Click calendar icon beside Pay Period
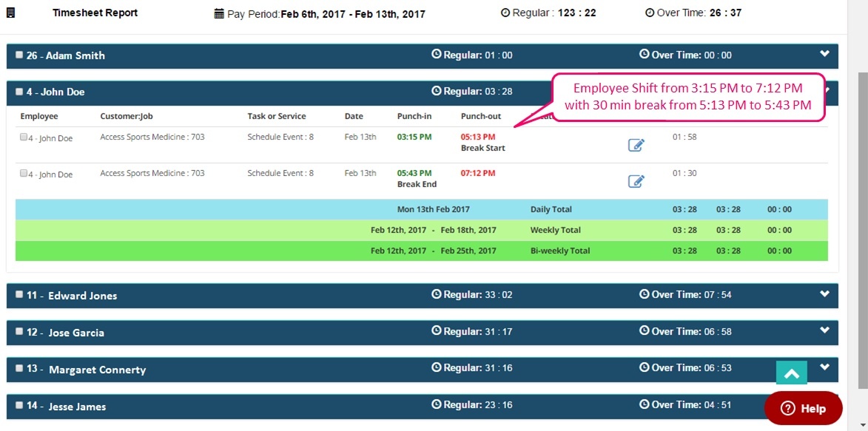Viewport: 868px width, 431px height. point(218,13)
